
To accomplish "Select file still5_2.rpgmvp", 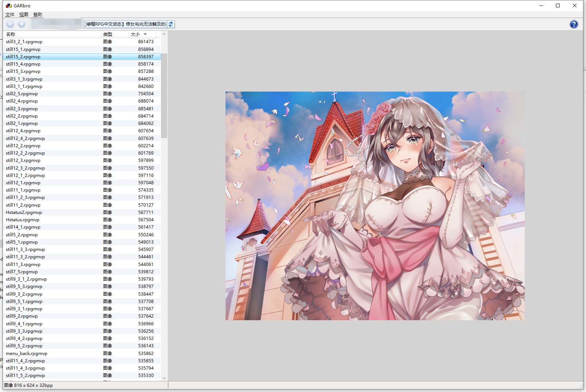I will point(82,235).
